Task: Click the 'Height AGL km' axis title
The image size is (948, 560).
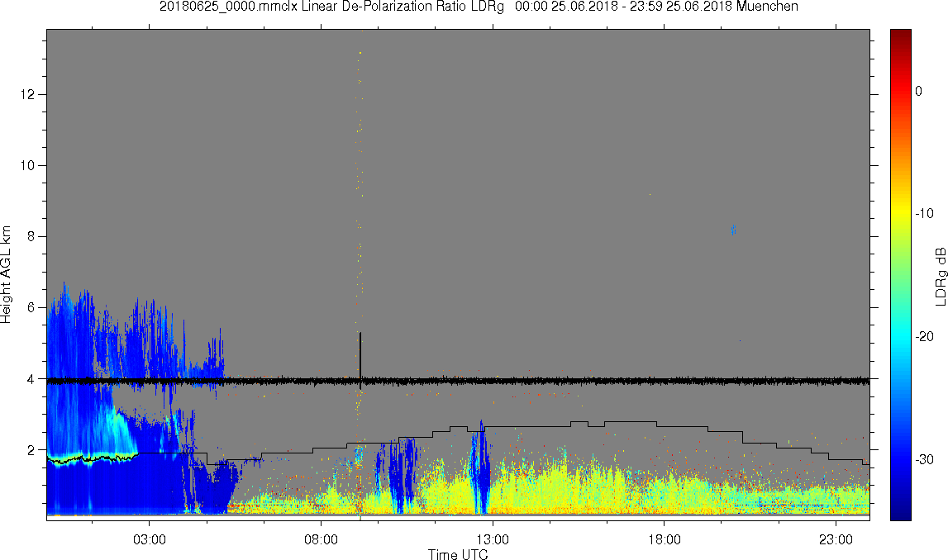Action: pos(7,275)
